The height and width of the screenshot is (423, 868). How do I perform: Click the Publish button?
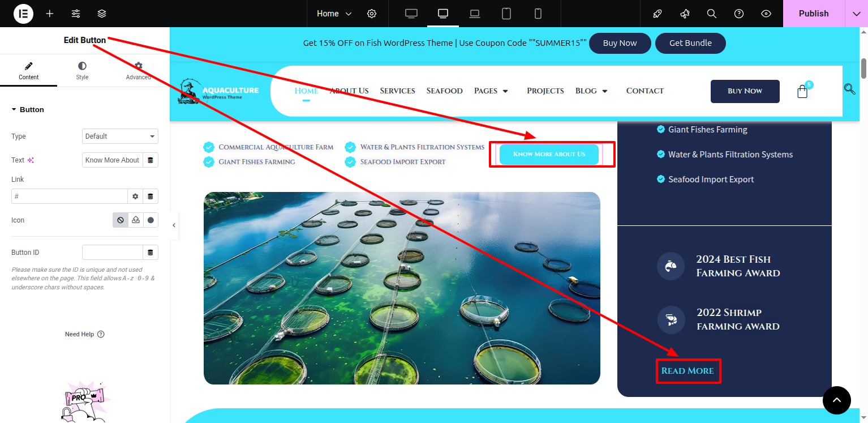[x=813, y=14]
